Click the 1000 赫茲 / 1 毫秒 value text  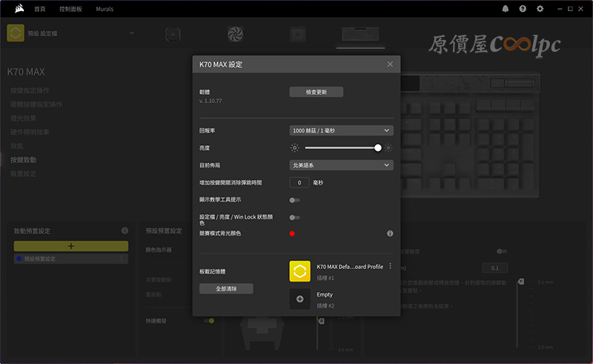point(314,130)
